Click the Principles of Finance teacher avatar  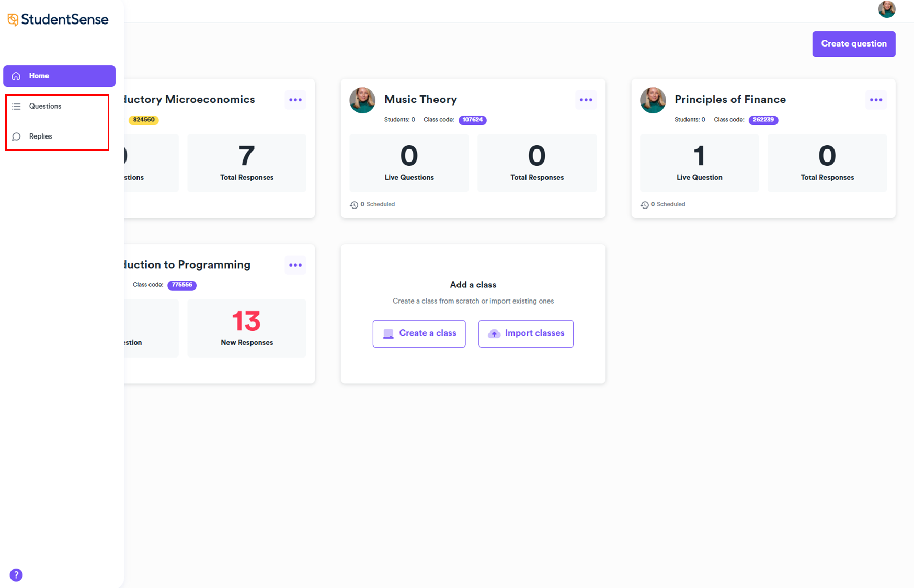coord(653,100)
